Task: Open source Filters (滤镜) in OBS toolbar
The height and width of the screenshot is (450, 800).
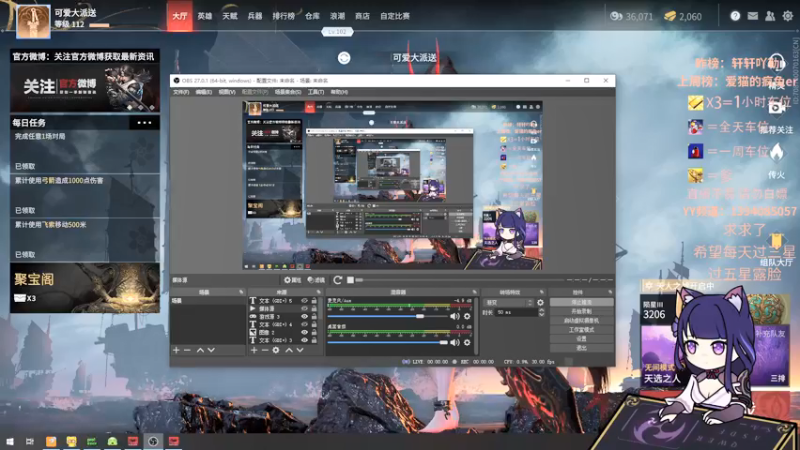Action: (x=316, y=280)
